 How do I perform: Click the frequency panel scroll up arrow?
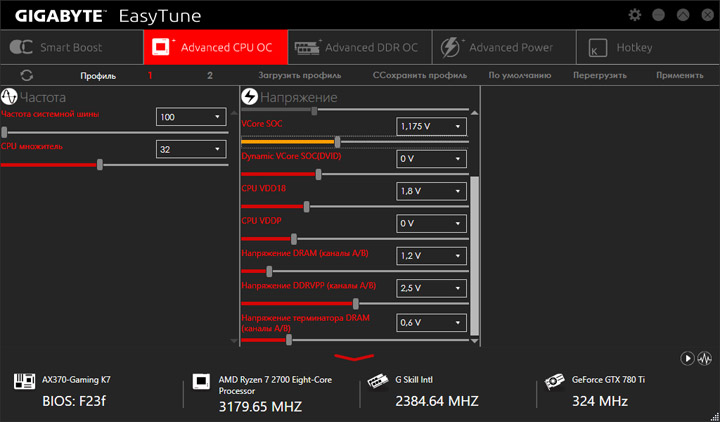click(234, 113)
